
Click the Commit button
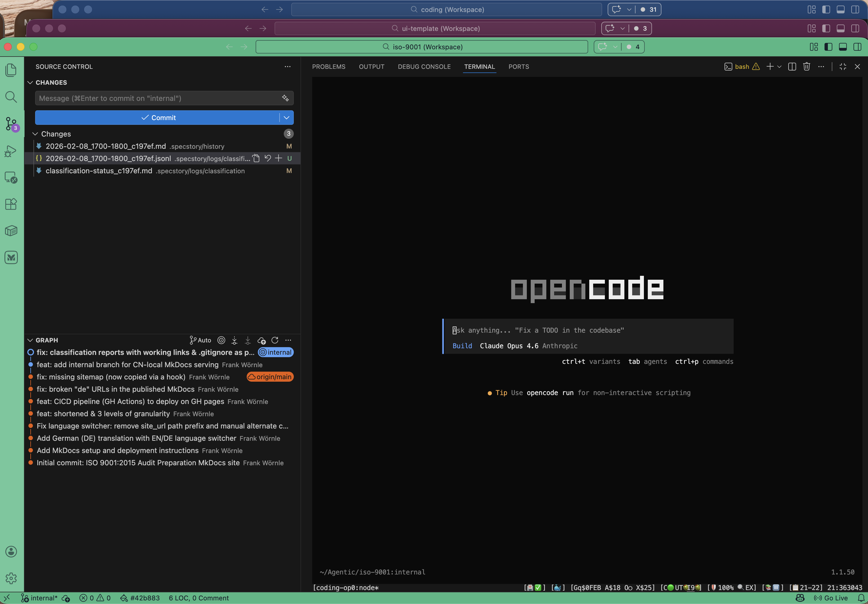158,118
